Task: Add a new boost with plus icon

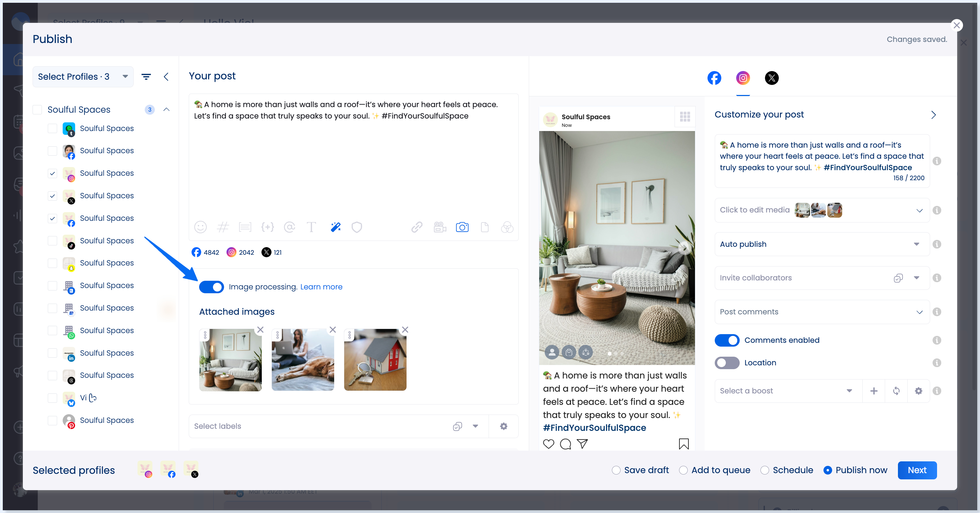Action: [x=874, y=391]
